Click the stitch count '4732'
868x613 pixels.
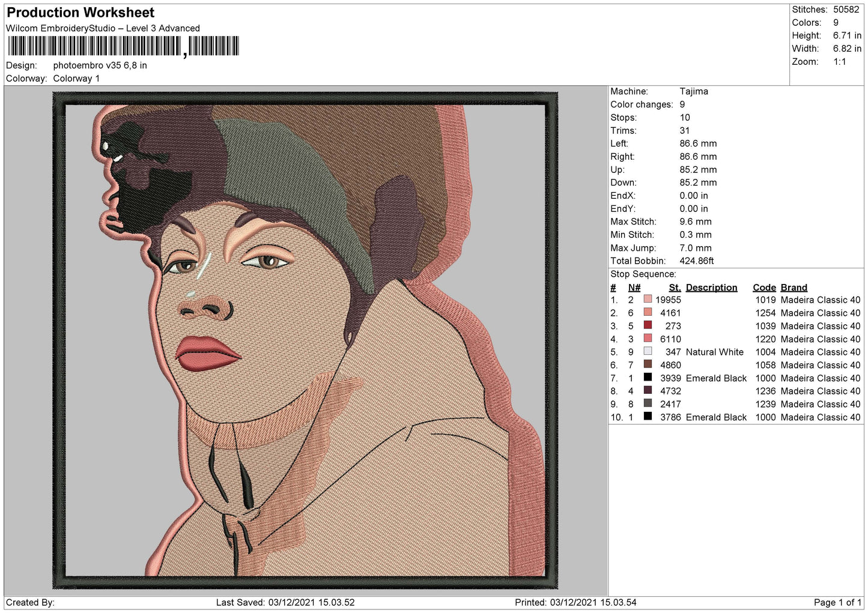(670, 391)
